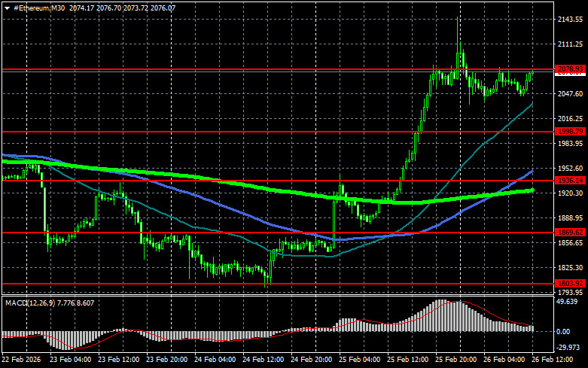Click the tall spike candle near 2143.55
Viewport: 588px width, 368px height.
458,47
